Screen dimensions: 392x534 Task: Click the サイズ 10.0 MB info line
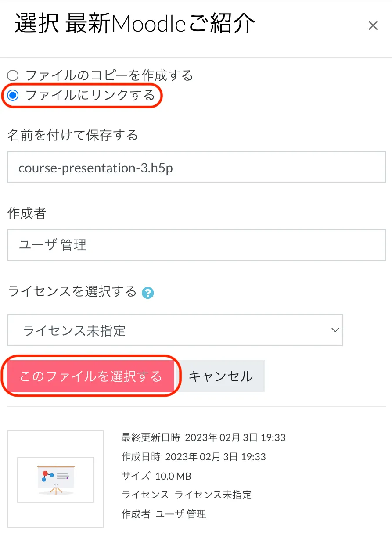tap(156, 476)
